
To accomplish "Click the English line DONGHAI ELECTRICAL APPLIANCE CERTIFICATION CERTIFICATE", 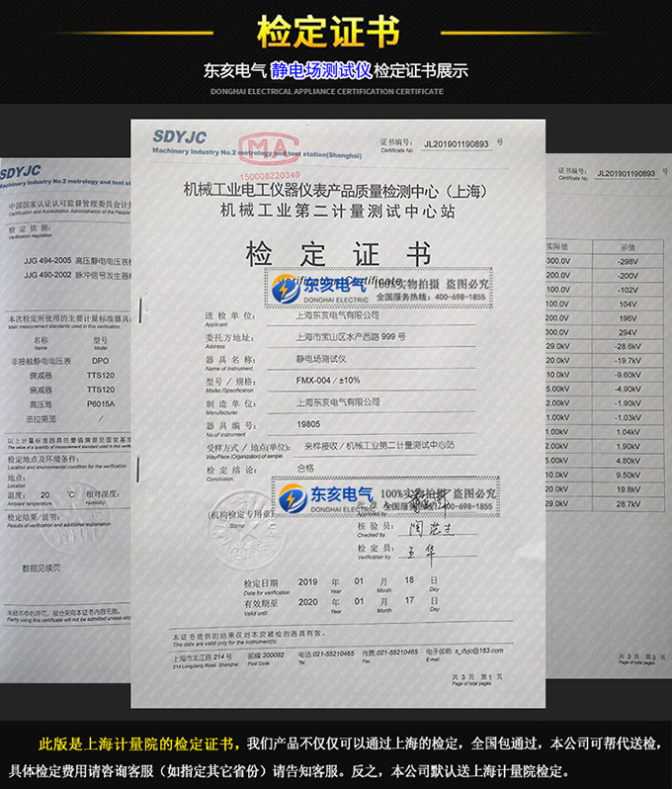I will click(327, 92).
